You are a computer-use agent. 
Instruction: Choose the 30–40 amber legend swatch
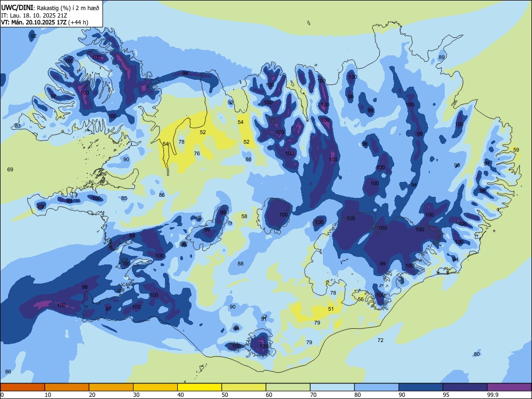point(155,387)
